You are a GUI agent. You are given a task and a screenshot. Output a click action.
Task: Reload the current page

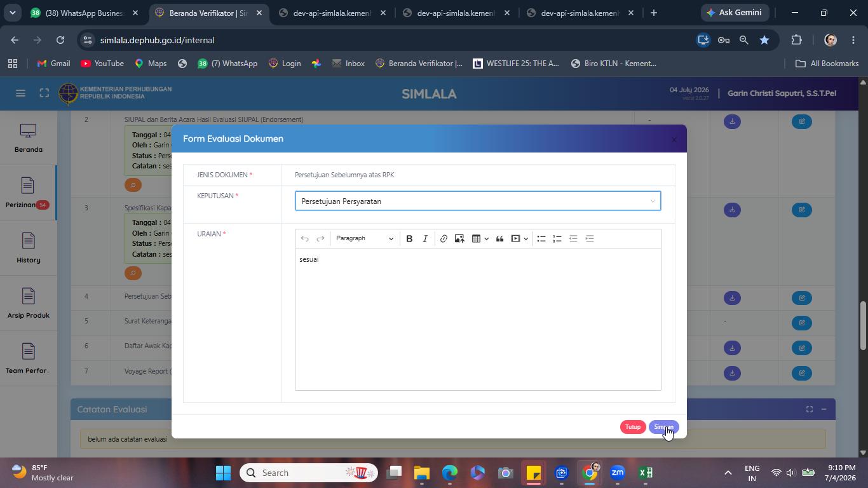point(60,40)
